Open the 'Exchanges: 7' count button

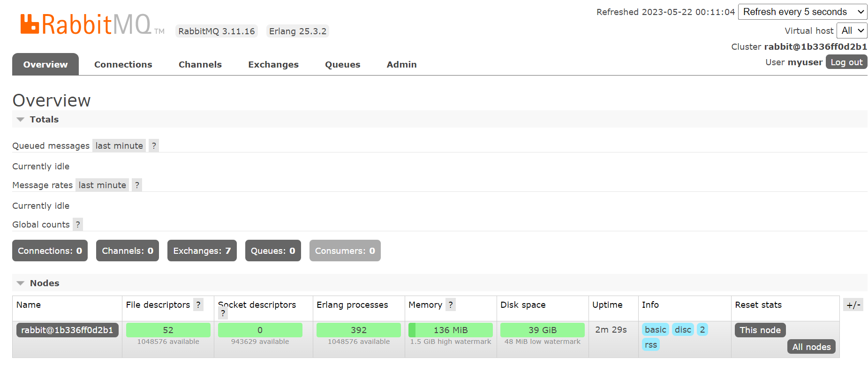(x=202, y=251)
